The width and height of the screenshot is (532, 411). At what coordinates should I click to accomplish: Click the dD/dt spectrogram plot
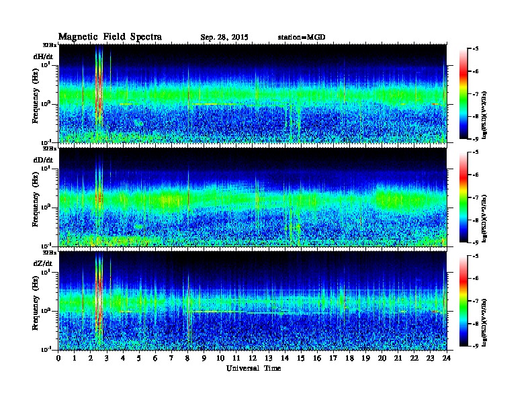(253, 197)
